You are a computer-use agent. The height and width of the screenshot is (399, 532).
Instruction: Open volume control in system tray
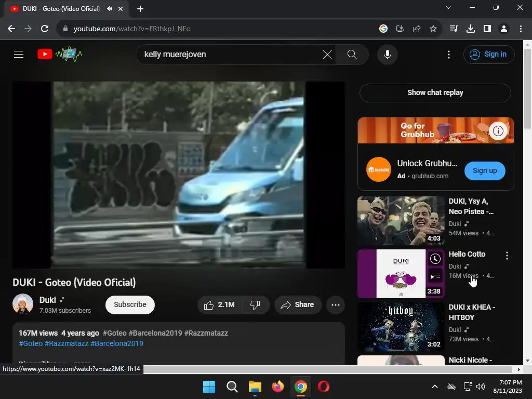coord(481,387)
